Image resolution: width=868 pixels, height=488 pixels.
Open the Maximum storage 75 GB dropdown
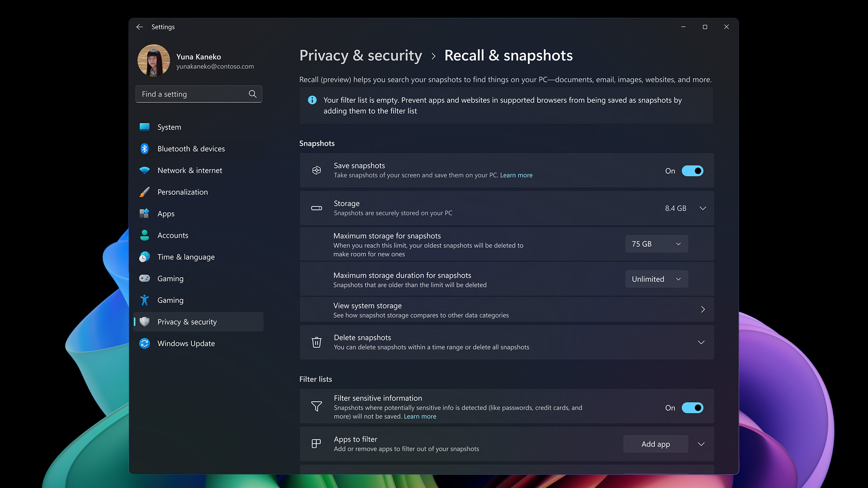656,243
